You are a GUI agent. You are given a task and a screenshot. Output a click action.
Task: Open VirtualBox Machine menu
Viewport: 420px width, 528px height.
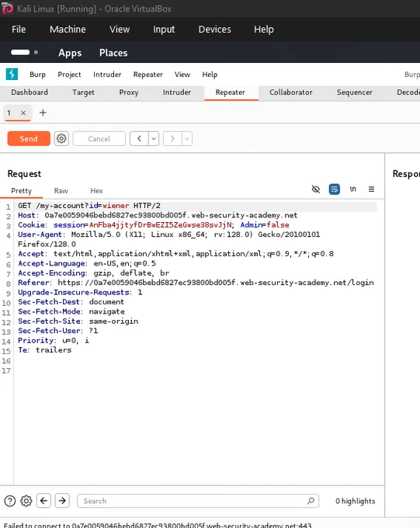pyautogui.click(x=68, y=30)
